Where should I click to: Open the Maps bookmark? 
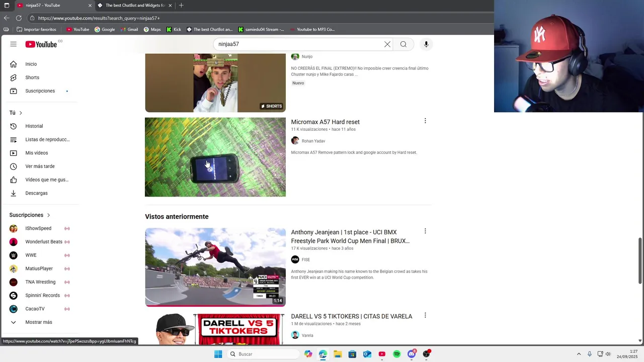[152, 29]
